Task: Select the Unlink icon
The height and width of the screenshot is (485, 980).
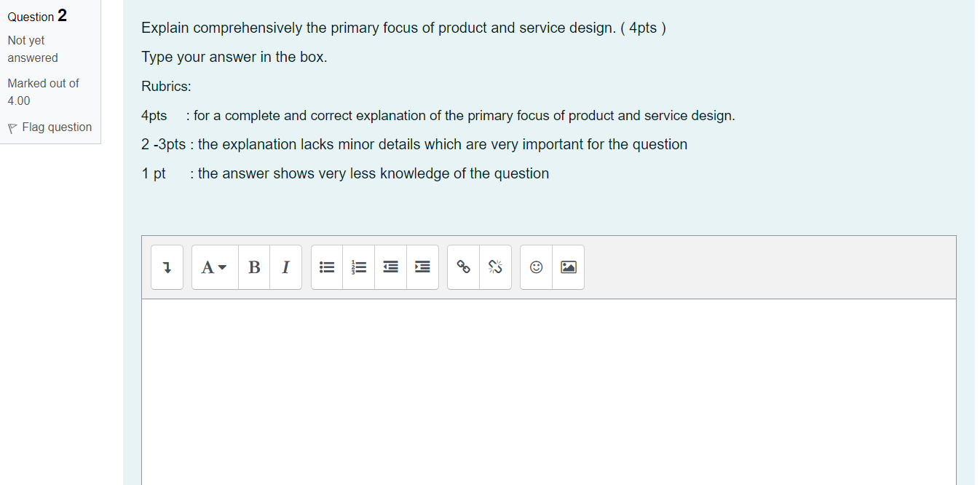Action: (x=495, y=267)
